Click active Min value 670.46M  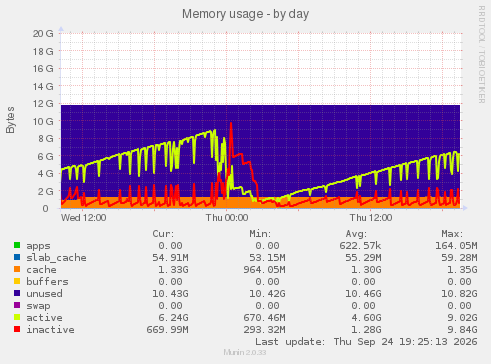point(264,318)
